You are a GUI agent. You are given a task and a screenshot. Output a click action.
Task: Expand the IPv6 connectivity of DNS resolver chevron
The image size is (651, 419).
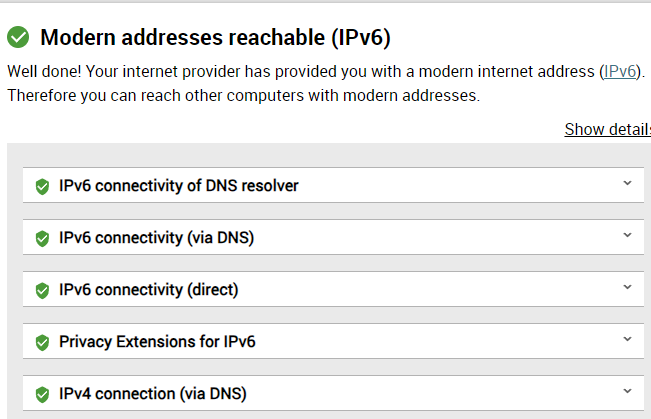[x=627, y=183]
